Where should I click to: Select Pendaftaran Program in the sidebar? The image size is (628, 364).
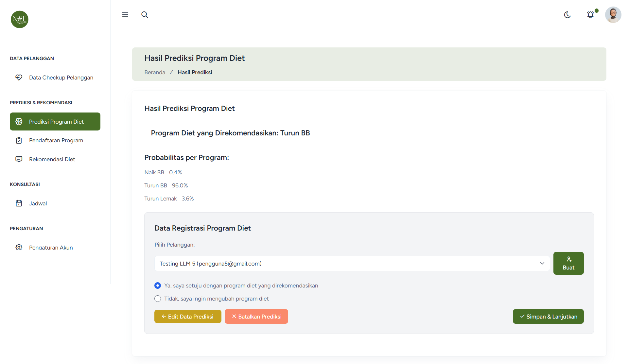coord(56,140)
